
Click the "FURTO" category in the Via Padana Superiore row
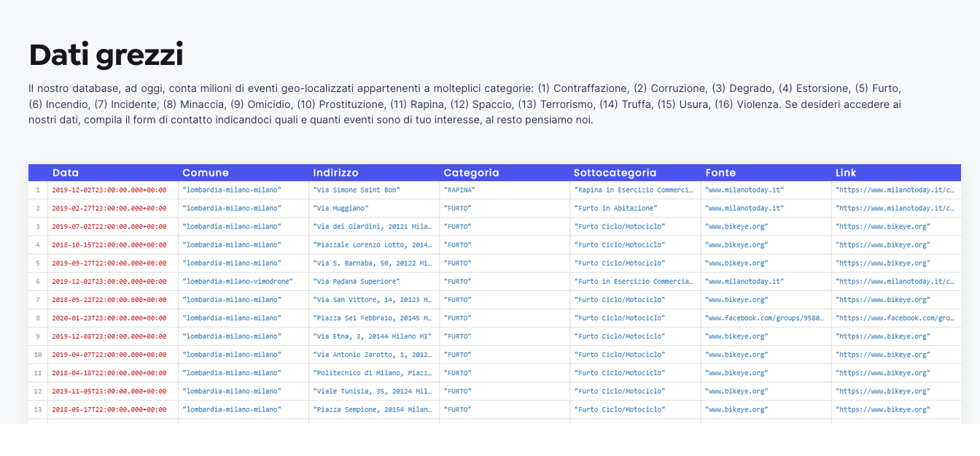click(x=505, y=282)
